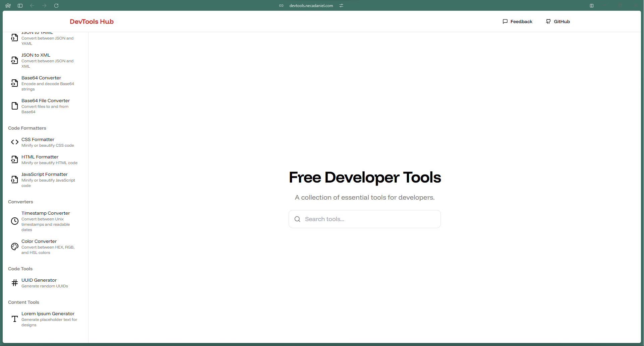Viewport: 644px width, 346px height.
Task: Click the browser logo icon at top left
Action: pos(8,6)
